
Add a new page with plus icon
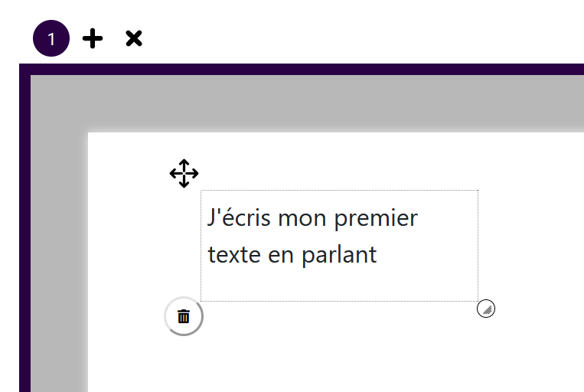click(x=93, y=38)
